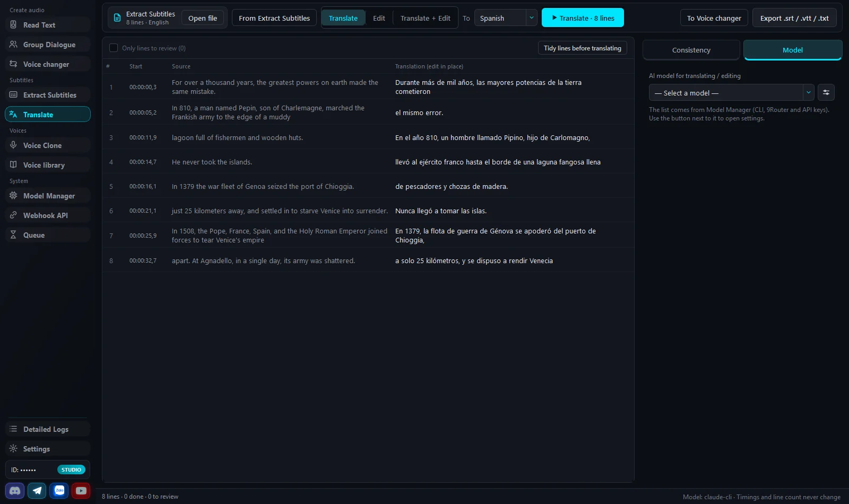Click From Extract Subtitles button

click(274, 18)
